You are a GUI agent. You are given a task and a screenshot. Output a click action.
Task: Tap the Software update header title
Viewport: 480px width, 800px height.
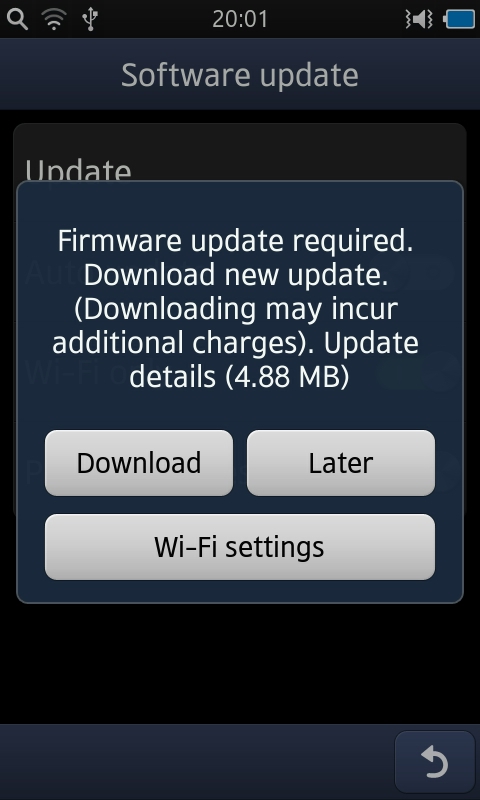pyautogui.click(x=240, y=75)
